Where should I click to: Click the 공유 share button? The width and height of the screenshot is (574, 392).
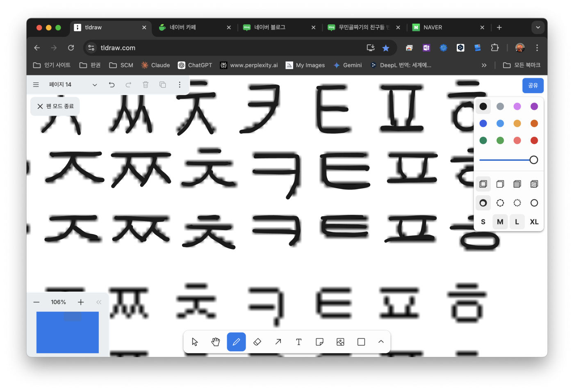click(x=533, y=85)
